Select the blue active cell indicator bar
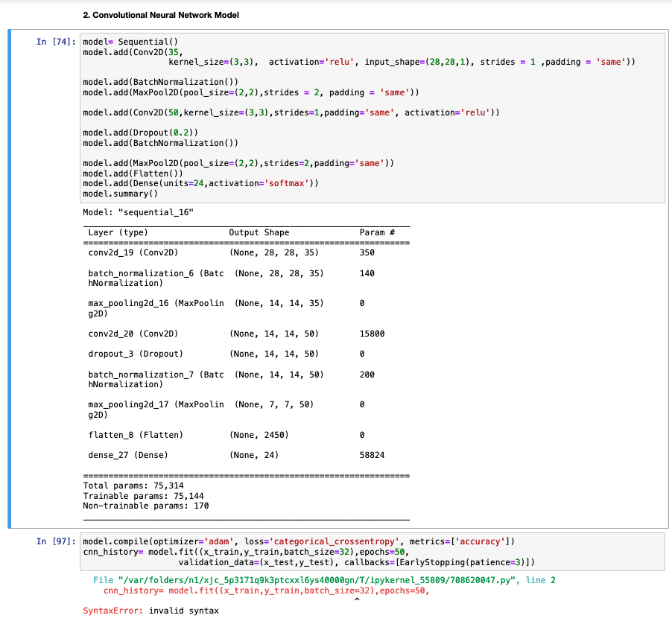672x624 pixels. (x=9, y=283)
